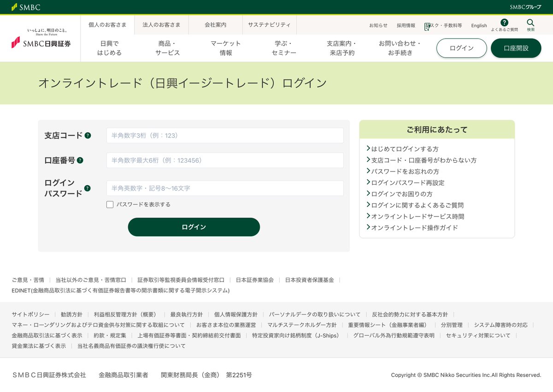Open the 個人情報保護方針 link

point(235,315)
